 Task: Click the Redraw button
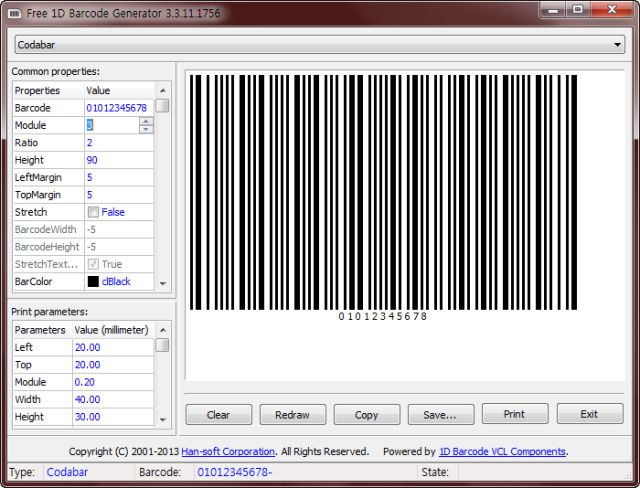[293, 415]
